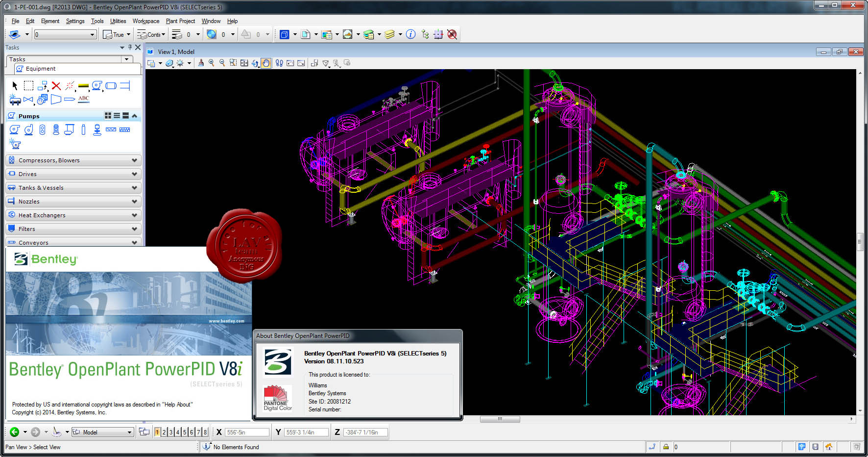Toggle view 8 in the view group buttons
Viewport: 868px width, 457px height.
(205, 432)
